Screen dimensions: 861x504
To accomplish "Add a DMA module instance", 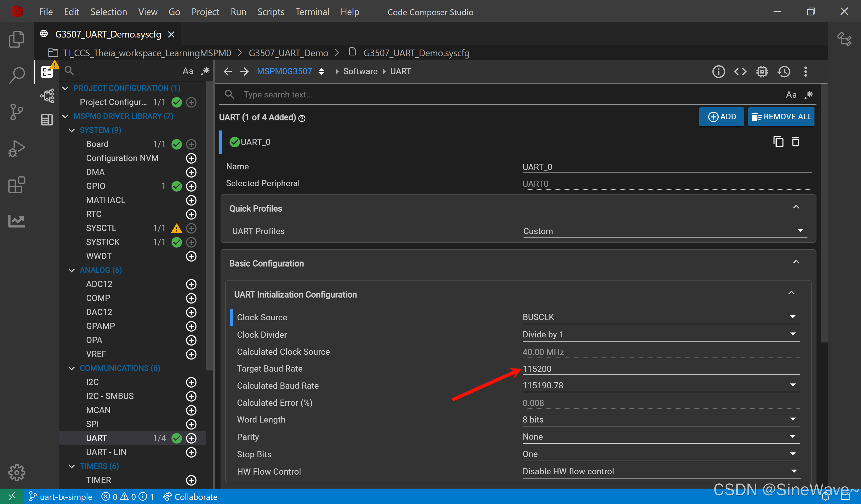I will pyautogui.click(x=191, y=172).
